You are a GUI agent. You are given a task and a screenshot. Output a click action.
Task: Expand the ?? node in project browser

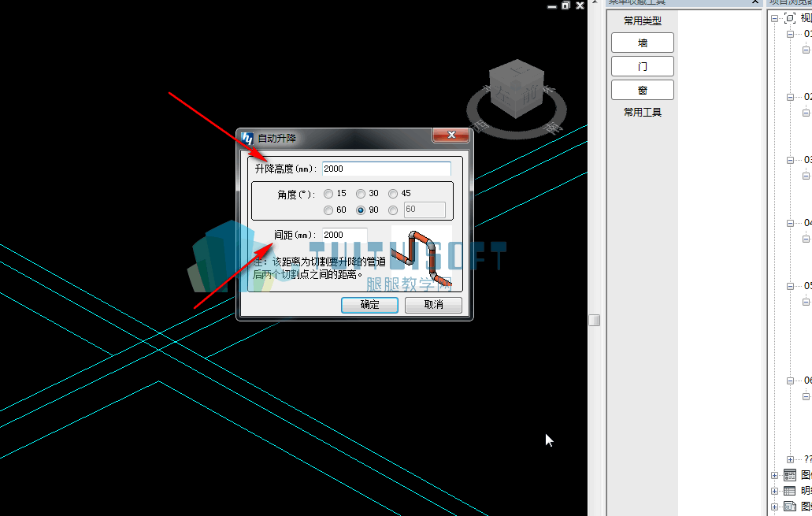pos(790,459)
